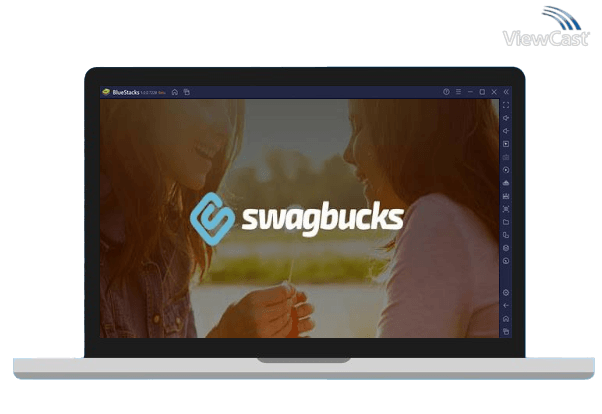Image resolution: width=602 pixels, height=414 pixels.
Task: Go to Android home via sidebar icon
Action: (x=506, y=319)
